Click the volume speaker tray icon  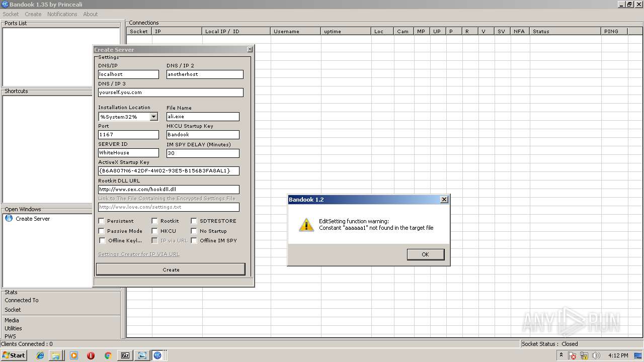(x=596, y=355)
